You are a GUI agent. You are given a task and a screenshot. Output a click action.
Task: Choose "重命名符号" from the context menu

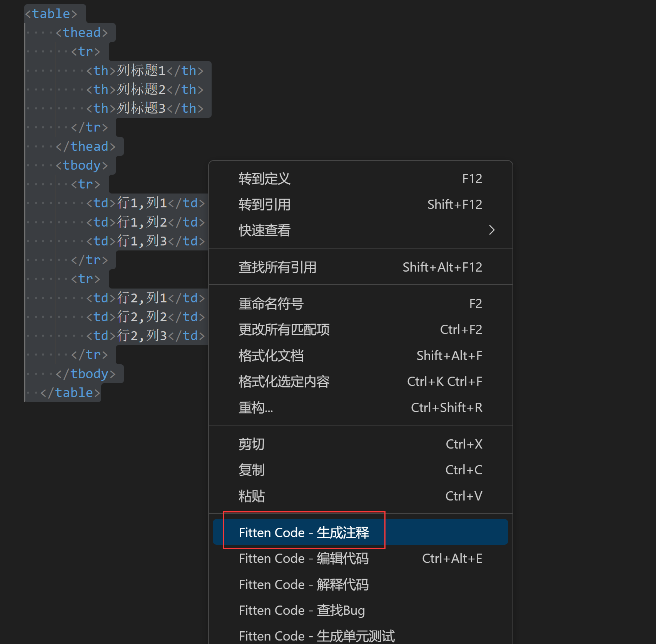coord(270,304)
